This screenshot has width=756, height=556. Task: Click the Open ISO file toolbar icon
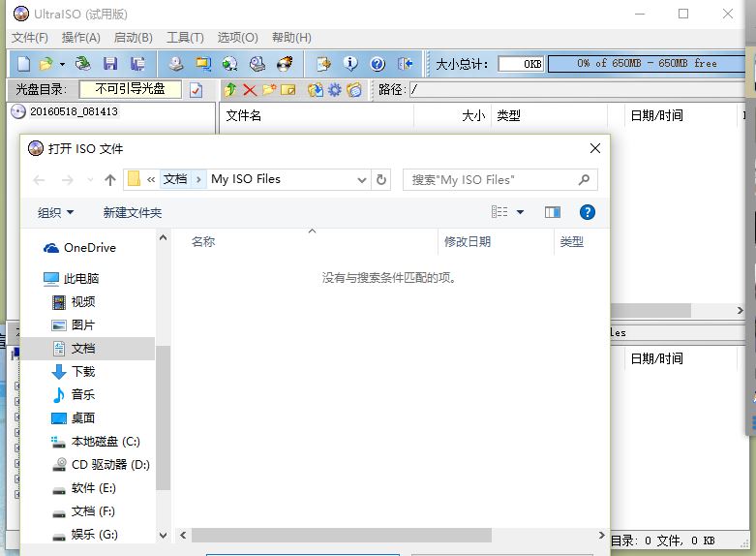tap(45, 64)
